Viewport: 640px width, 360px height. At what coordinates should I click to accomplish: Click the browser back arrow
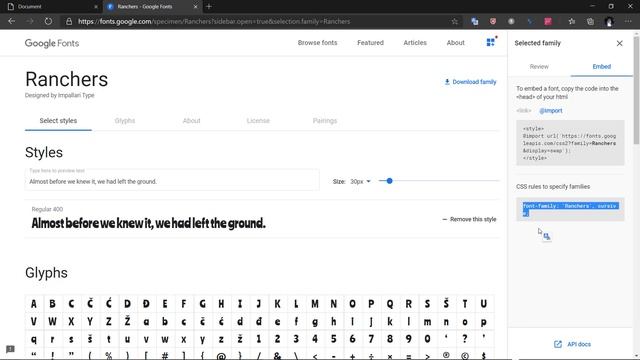pos(11,21)
